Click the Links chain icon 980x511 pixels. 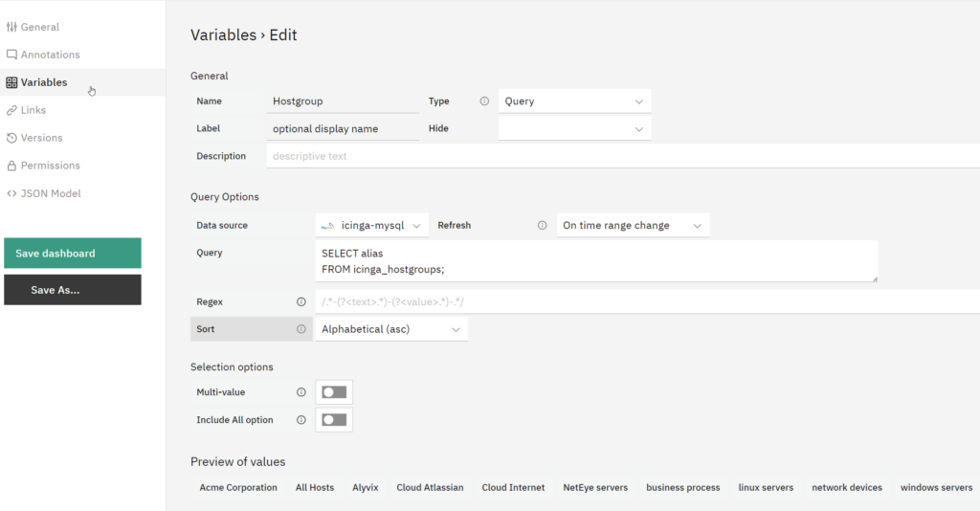[x=11, y=110]
